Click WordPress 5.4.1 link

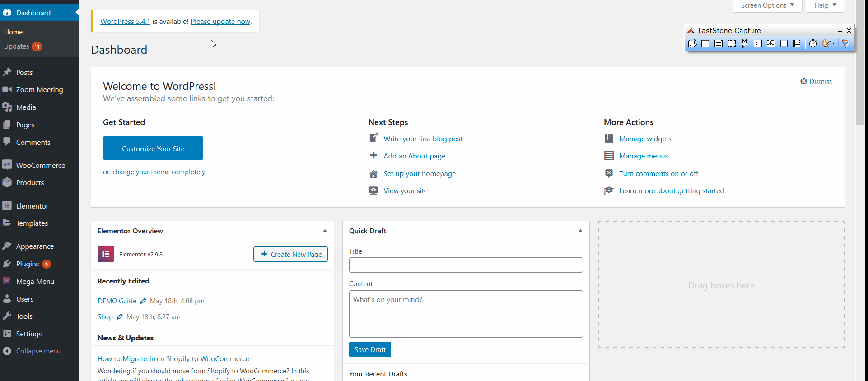(125, 21)
